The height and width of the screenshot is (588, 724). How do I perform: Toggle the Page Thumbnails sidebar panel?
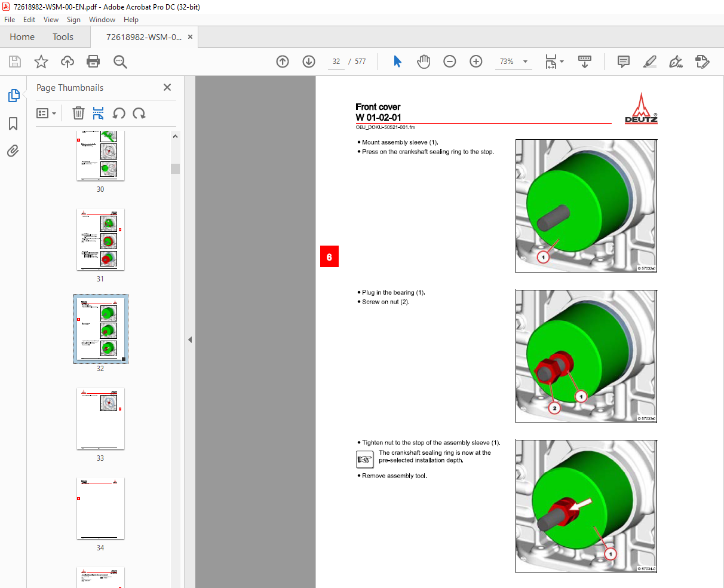(x=13, y=96)
